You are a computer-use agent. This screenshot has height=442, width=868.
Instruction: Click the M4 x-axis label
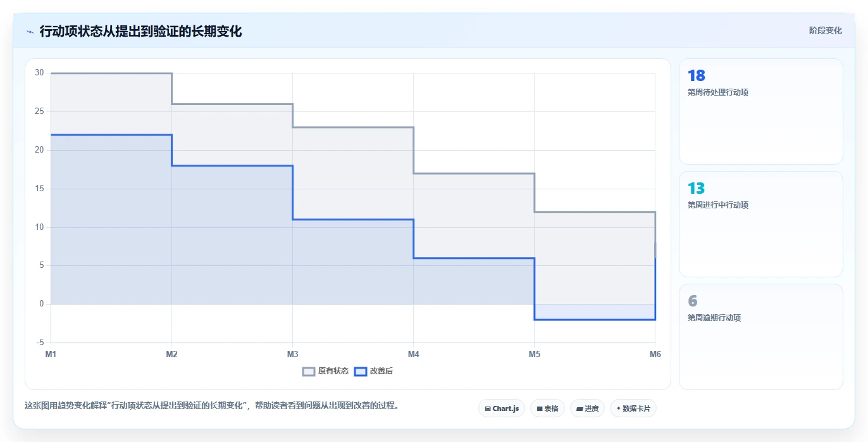click(413, 354)
